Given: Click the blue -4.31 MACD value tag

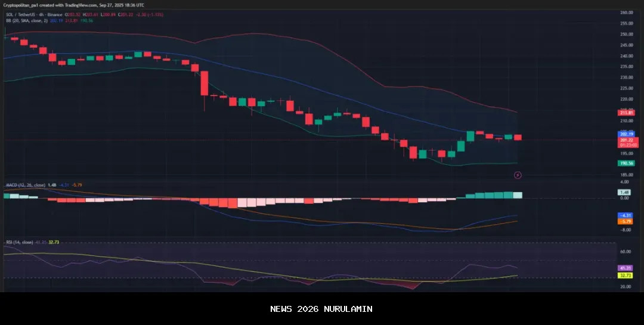Looking at the screenshot, I should coord(626,215).
